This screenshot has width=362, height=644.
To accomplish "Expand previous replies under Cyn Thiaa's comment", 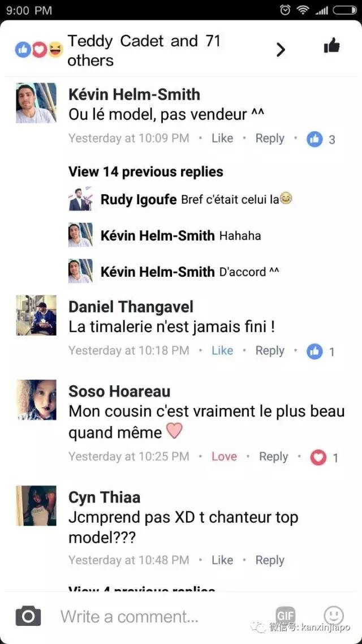I will [141, 590].
